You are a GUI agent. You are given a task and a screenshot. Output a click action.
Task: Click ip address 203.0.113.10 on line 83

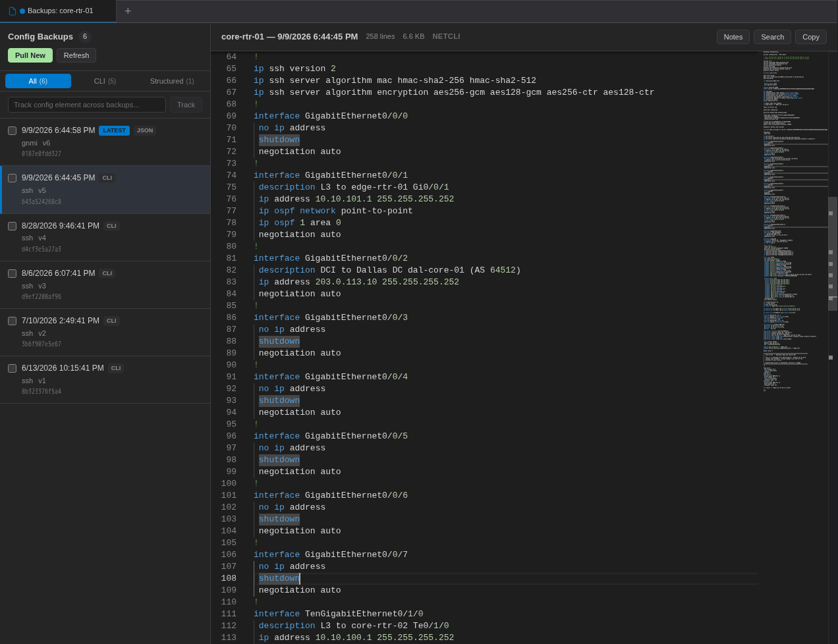click(x=359, y=282)
